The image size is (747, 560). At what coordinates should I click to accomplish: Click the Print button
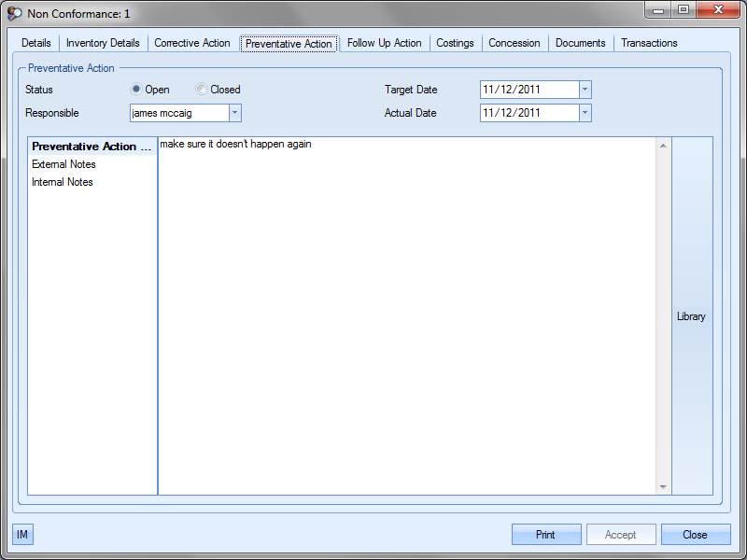click(x=546, y=534)
